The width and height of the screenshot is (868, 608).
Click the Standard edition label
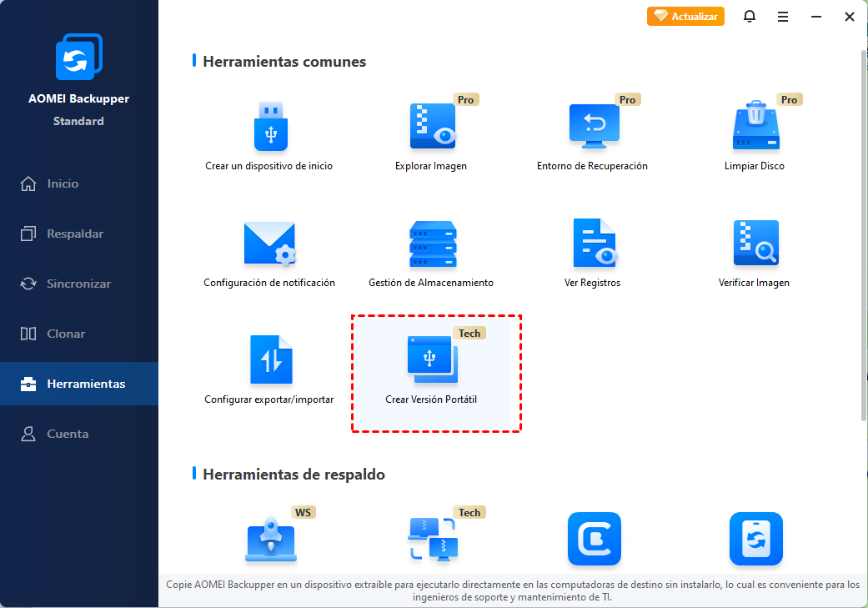point(78,121)
